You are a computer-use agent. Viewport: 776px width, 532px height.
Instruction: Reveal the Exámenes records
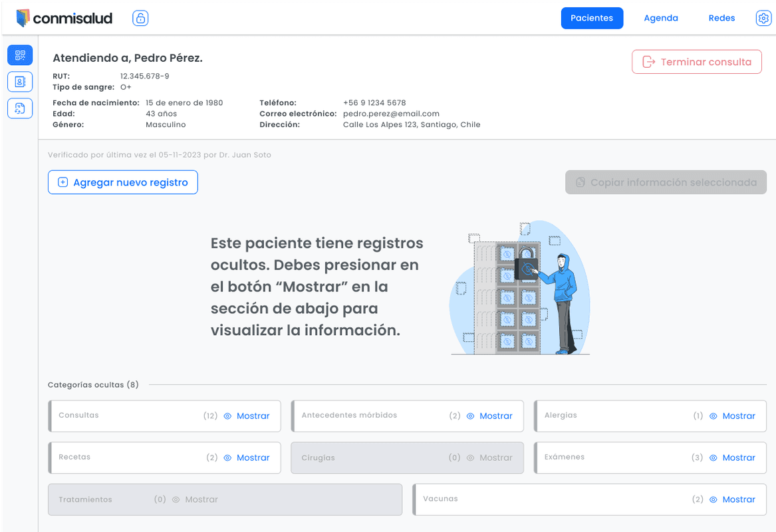point(733,458)
